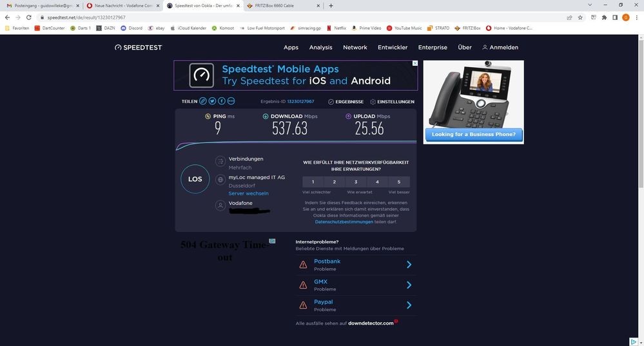Image resolution: width=644 pixels, height=346 pixels.
Task: Open the DartCounter bookmark
Action: [49, 28]
